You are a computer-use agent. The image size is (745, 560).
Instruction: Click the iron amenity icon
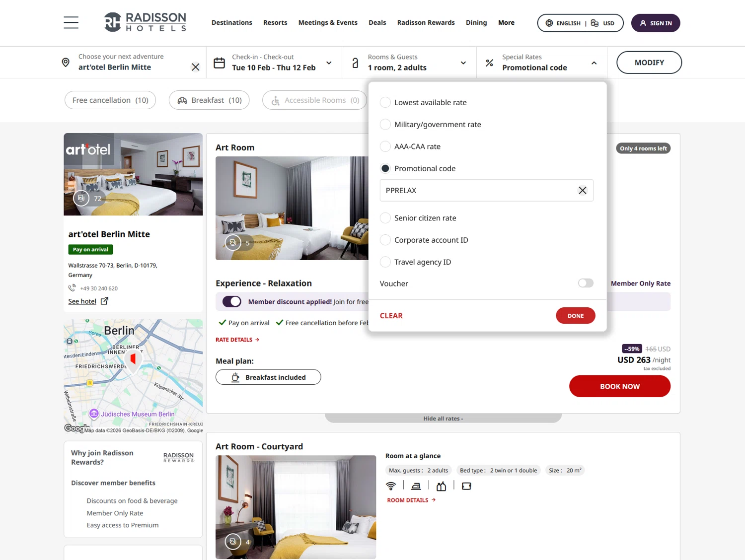coord(416,486)
